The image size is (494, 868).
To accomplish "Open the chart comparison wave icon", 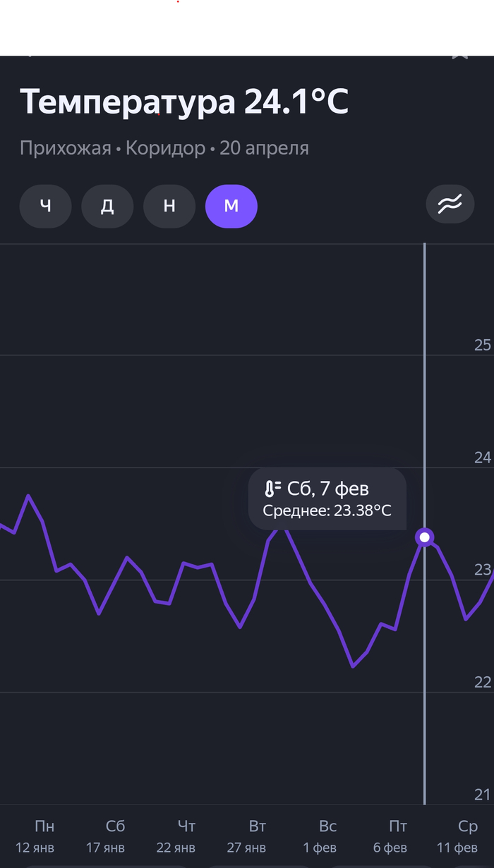I will click(450, 205).
